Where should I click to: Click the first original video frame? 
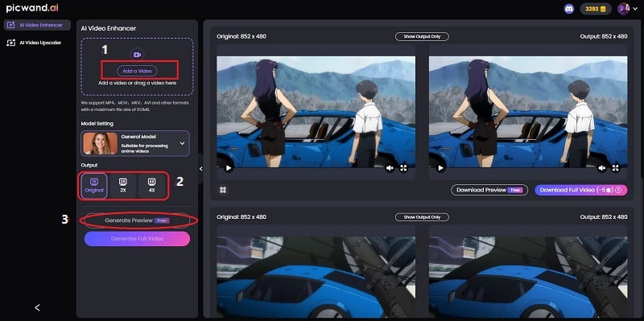[x=316, y=112]
